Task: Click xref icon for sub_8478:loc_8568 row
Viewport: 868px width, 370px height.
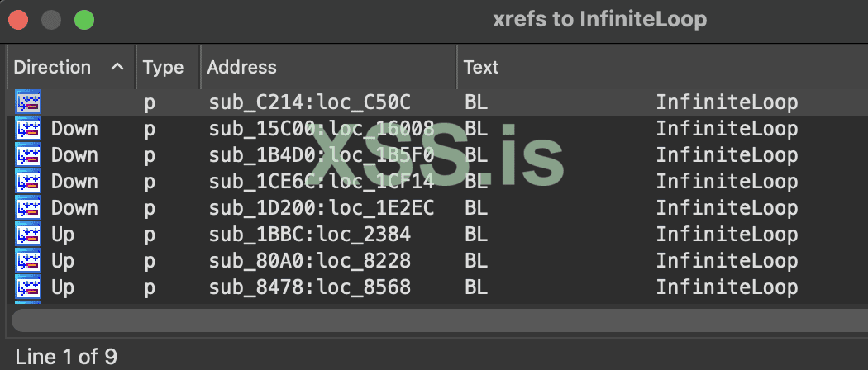Action: [28, 287]
